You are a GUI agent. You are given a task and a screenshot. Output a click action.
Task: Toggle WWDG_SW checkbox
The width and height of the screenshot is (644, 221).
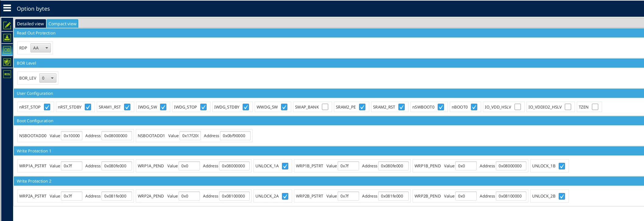click(284, 107)
